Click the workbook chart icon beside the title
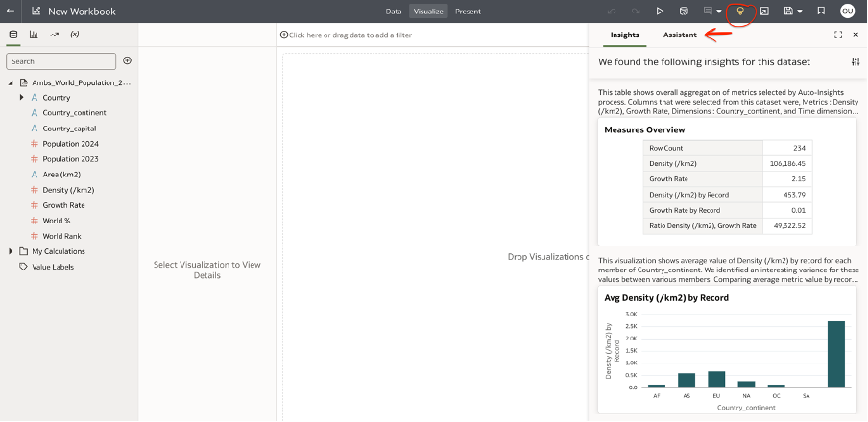This screenshot has width=868, height=422. click(36, 12)
